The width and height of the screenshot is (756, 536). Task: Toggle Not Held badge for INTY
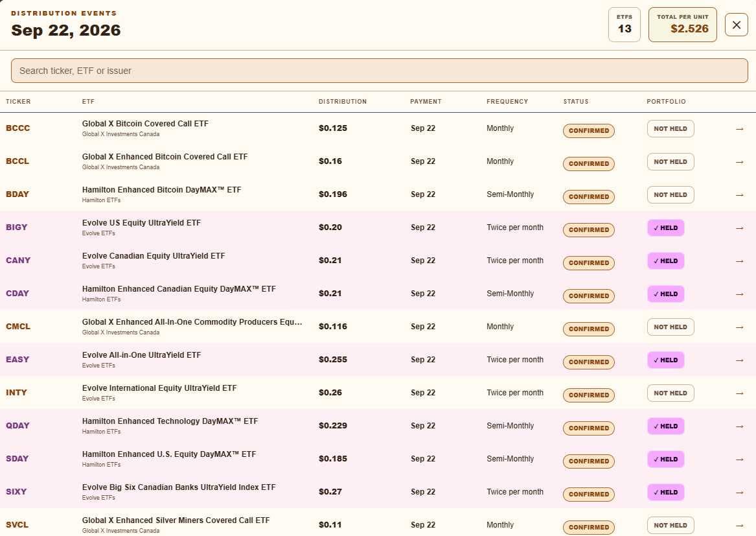pos(670,393)
